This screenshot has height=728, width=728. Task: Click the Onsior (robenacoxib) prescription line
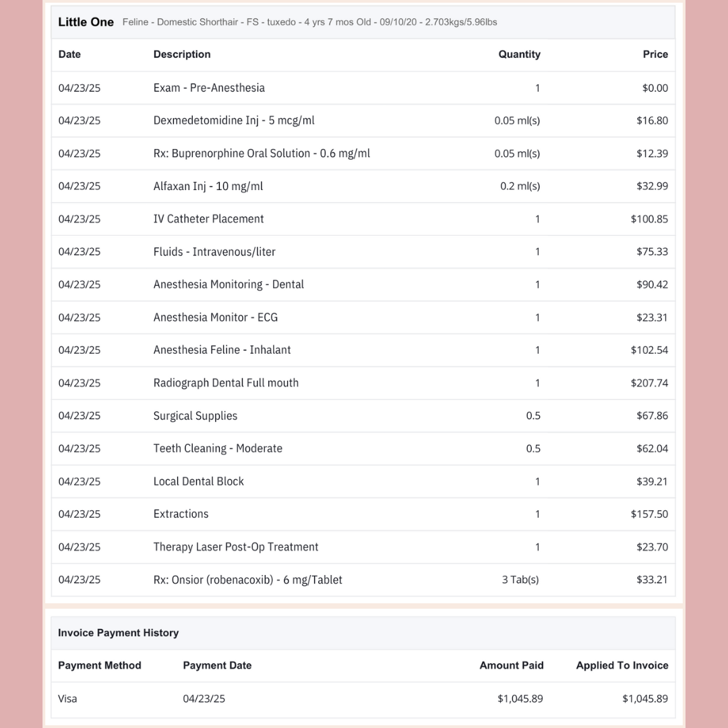[x=247, y=580]
